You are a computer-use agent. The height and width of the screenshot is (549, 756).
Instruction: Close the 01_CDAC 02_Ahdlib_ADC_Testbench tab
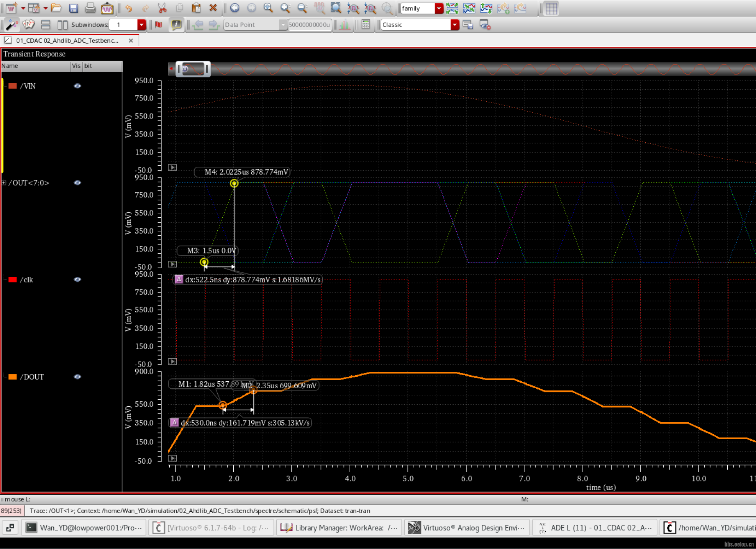coord(131,40)
